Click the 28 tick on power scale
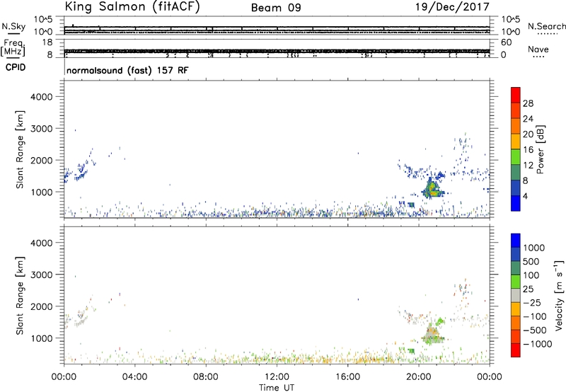566x392 pixels. click(x=528, y=103)
